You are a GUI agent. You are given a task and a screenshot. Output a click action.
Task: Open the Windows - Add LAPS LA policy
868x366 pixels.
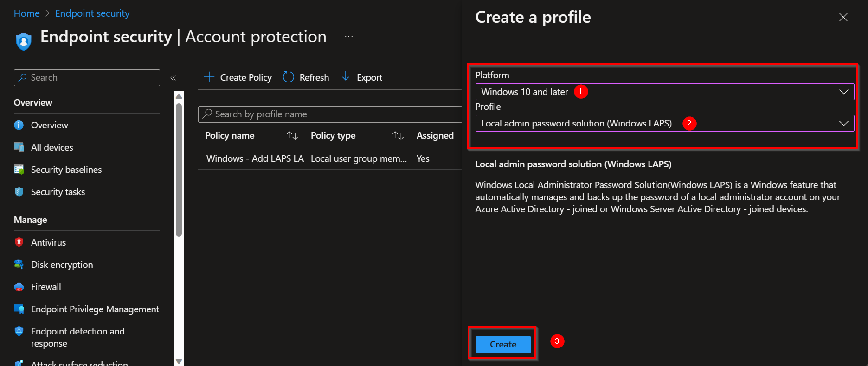pos(255,158)
